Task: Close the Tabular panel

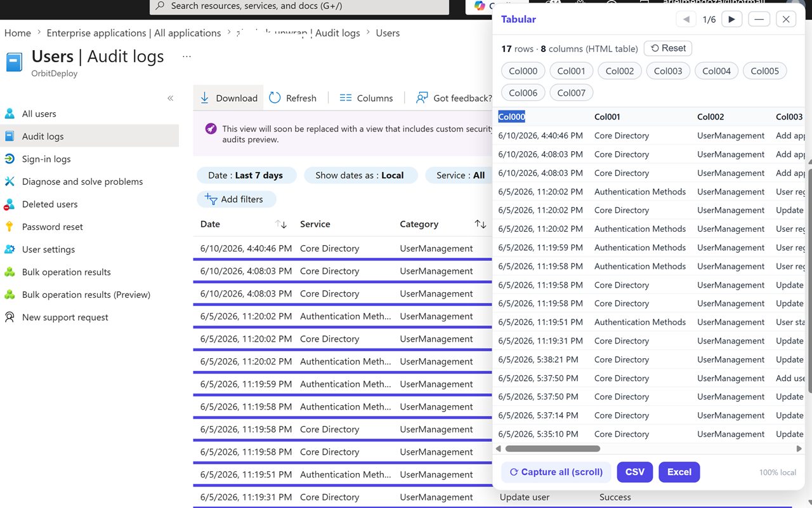Action: coord(786,19)
